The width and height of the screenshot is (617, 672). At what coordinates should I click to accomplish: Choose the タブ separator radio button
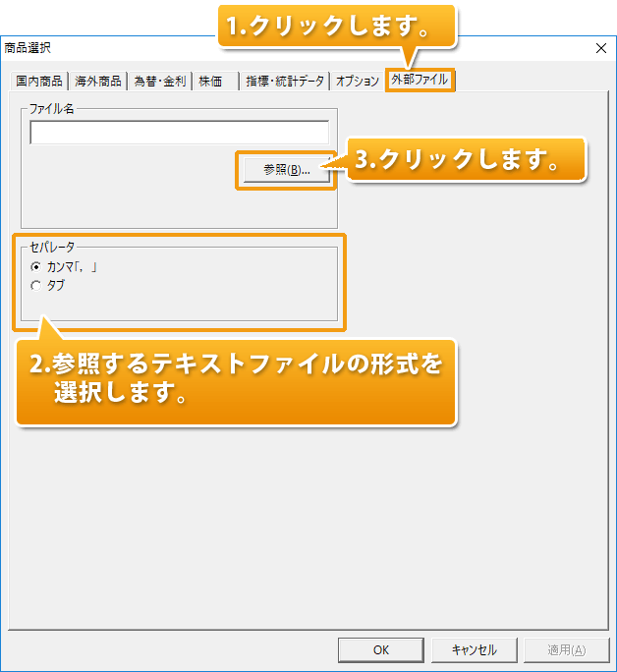click(x=36, y=286)
